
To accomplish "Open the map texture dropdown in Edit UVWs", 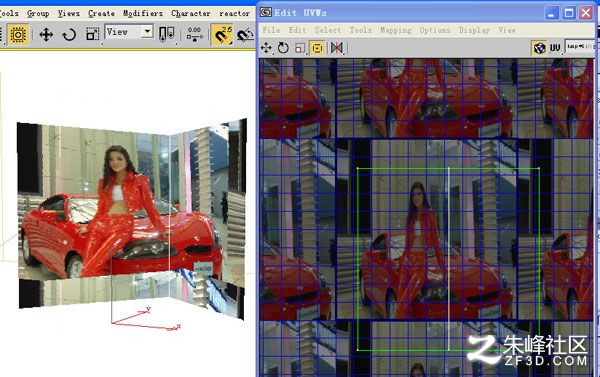I will tap(580, 47).
